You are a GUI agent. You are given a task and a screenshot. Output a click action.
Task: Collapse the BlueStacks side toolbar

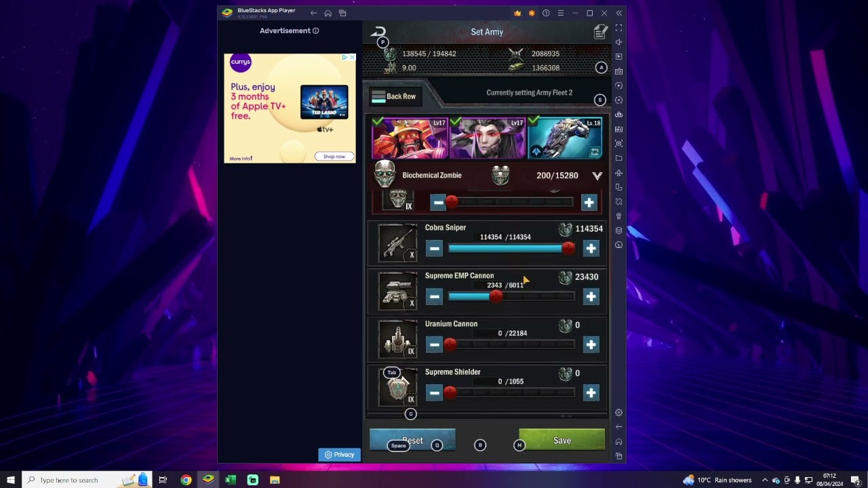click(x=618, y=13)
